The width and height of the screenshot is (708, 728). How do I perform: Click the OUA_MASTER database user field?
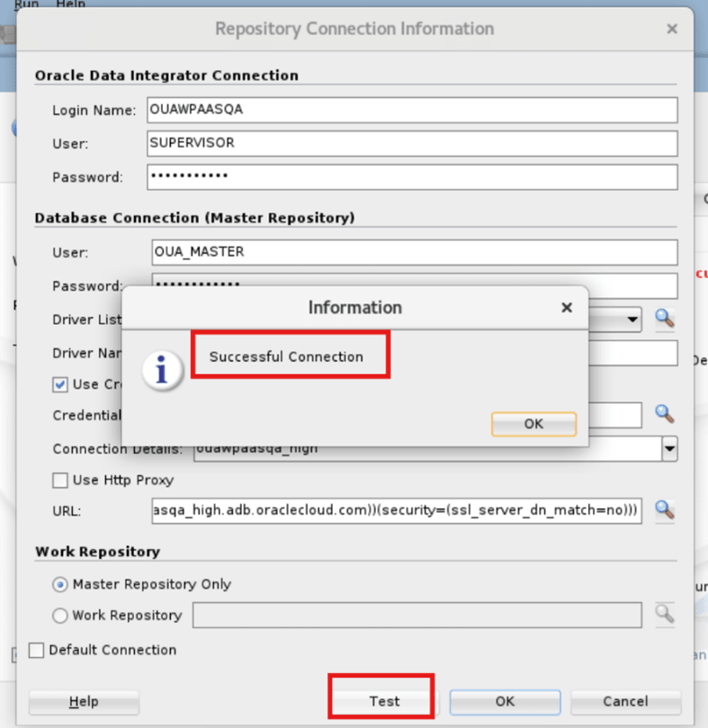tap(414, 252)
